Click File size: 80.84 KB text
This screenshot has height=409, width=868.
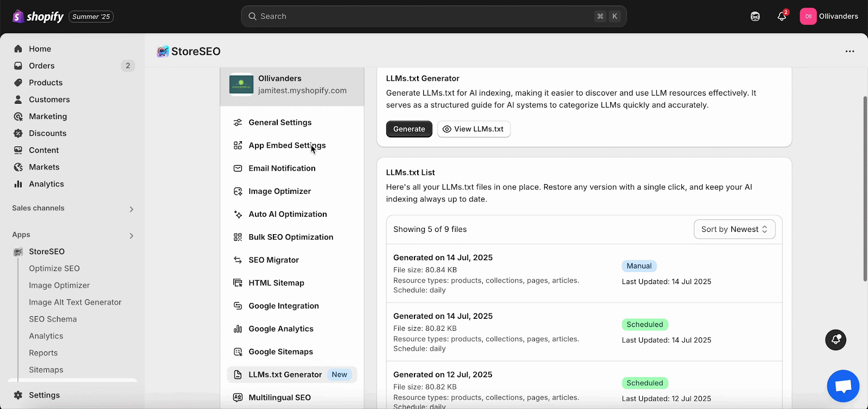(x=425, y=270)
